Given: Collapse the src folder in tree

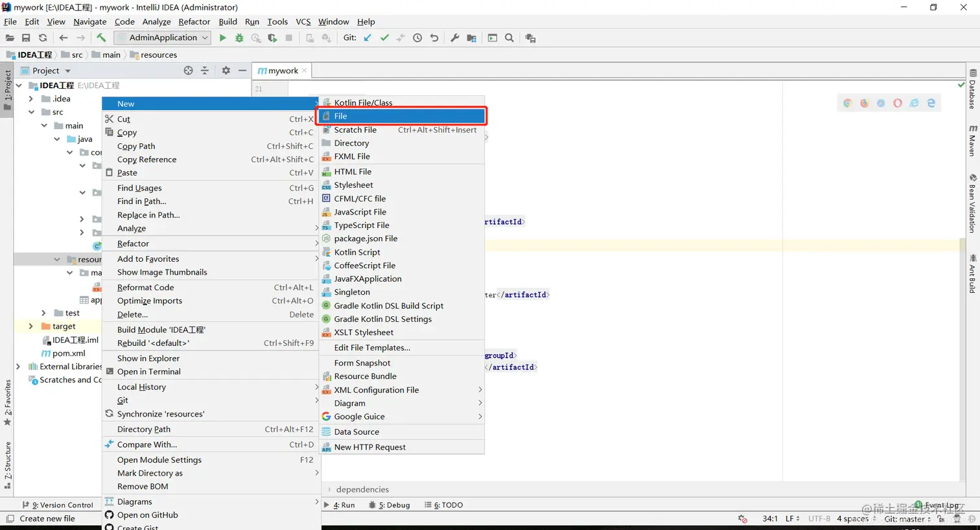Looking at the screenshot, I should click(x=30, y=112).
